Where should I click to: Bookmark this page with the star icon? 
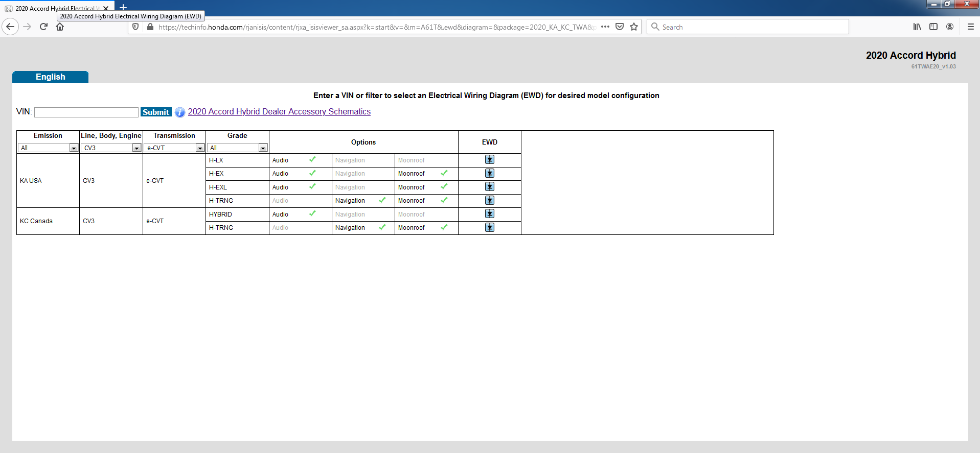(x=634, y=27)
